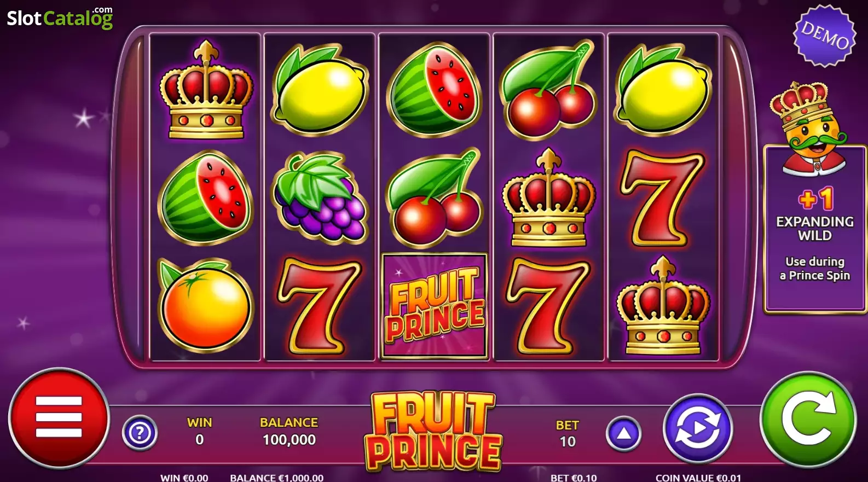Spin the reels with green arrow button
The width and height of the screenshot is (868, 482).
[808, 420]
